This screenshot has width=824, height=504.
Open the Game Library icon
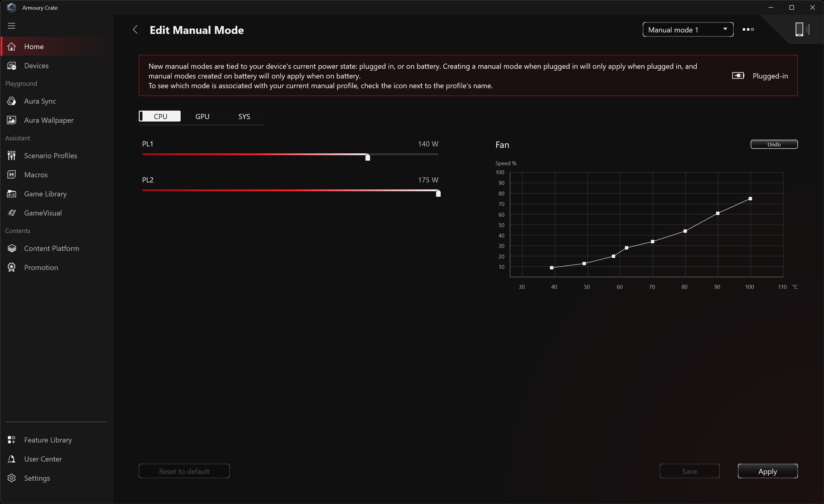[x=12, y=194]
